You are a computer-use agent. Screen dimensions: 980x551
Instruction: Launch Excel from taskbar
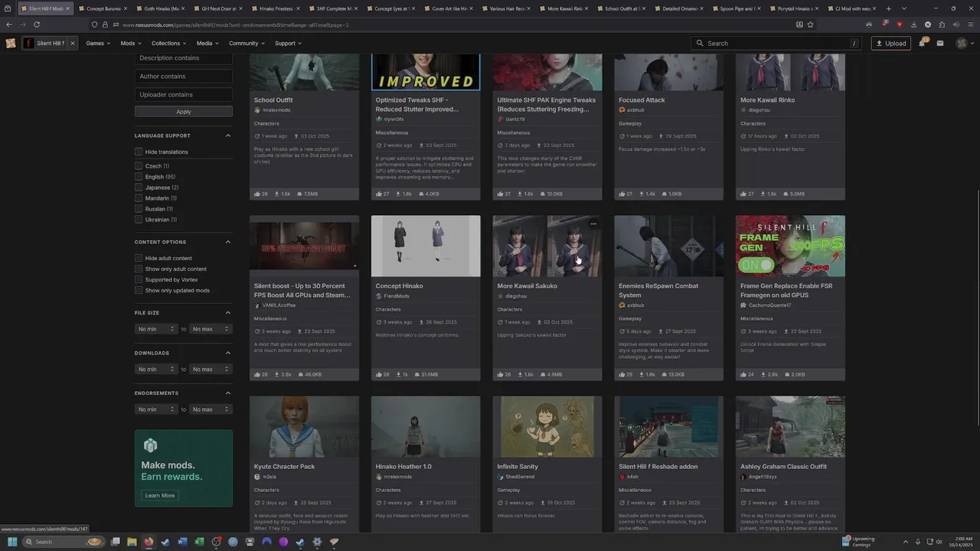point(199,542)
